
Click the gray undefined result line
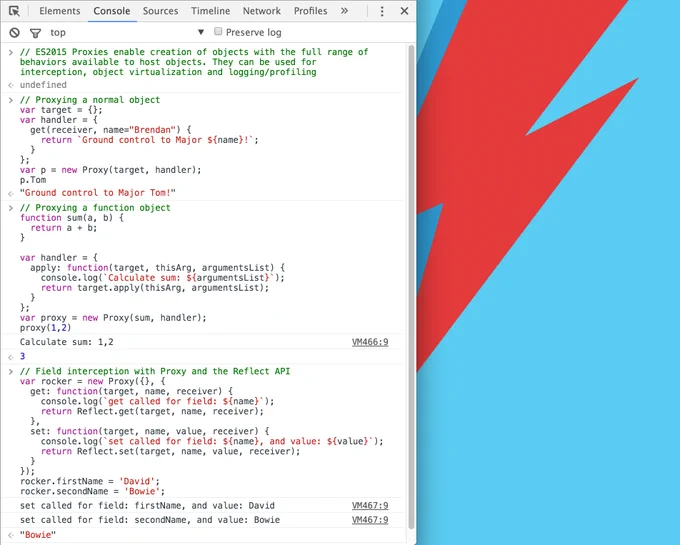pos(43,85)
